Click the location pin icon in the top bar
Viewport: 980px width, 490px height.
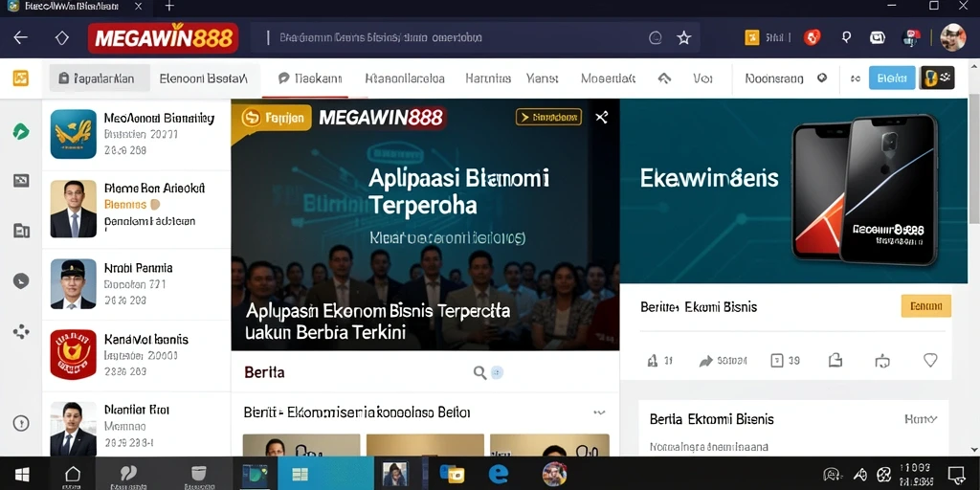pyautogui.click(x=847, y=37)
